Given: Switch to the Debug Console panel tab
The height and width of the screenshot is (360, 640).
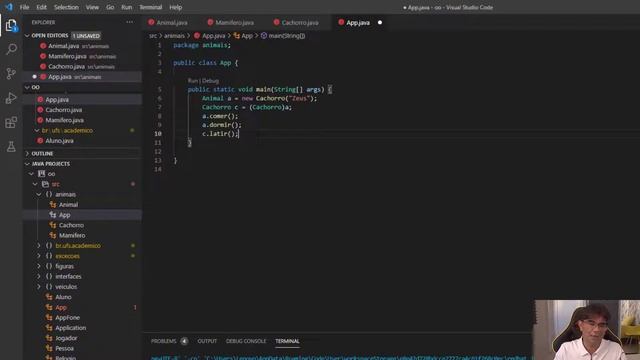Looking at the screenshot, I should [x=246, y=341].
